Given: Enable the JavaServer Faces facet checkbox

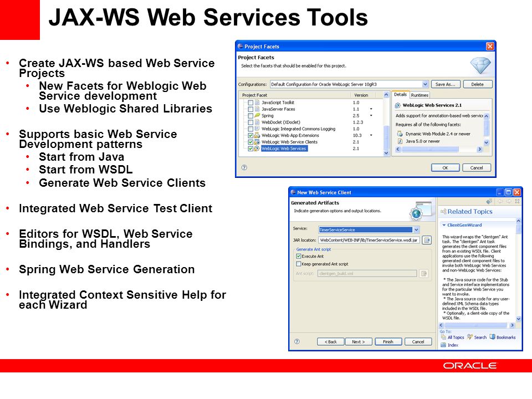Looking at the screenshot, I should pyautogui.click(x=250, y=109).
